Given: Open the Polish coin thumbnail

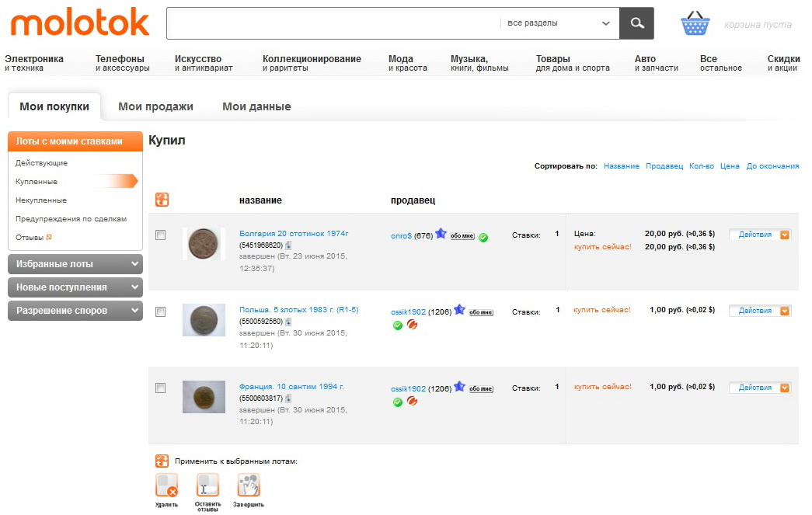Looking at the screenshot, I should coord(204,320).
